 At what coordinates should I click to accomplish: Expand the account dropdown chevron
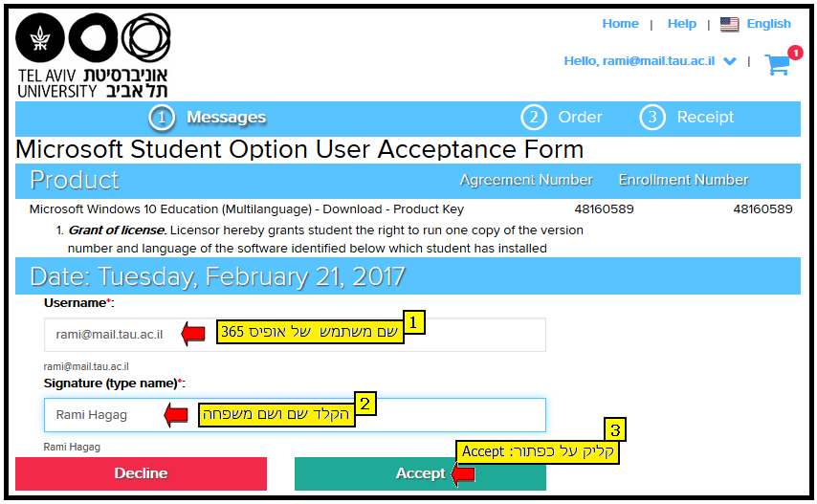730,61
